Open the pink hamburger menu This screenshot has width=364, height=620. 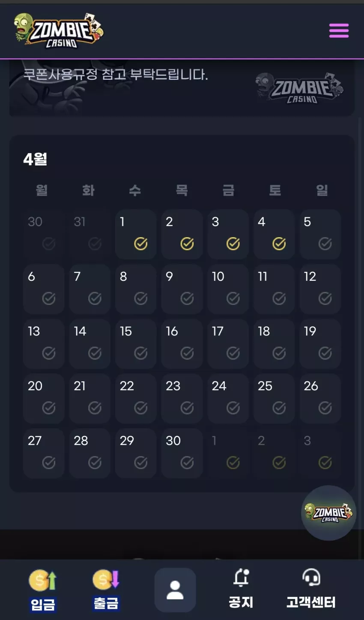tap(339, 31)
